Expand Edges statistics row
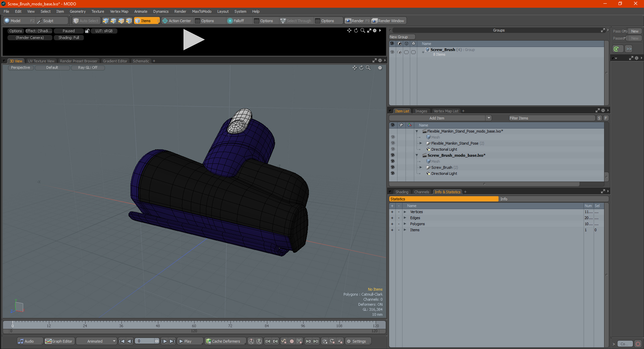This screenshot has width=644, height=349. tap(405, 218)
